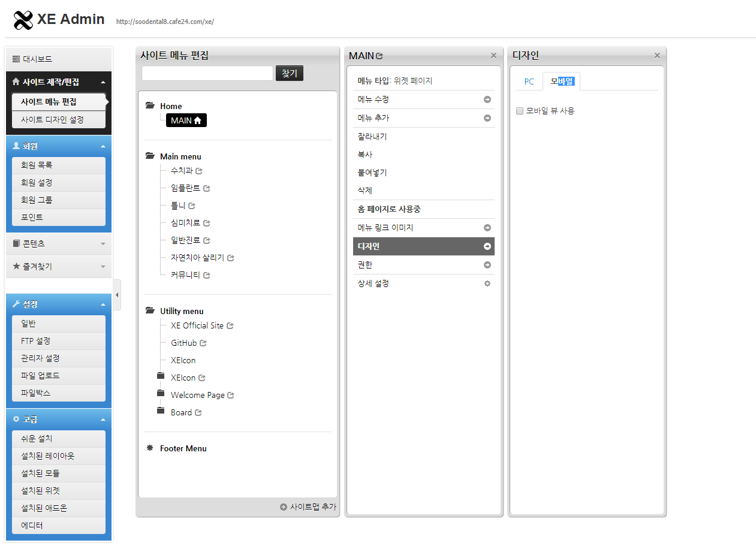
Task: Click the XE Admin logo icon
Action: tap(23, 20)
